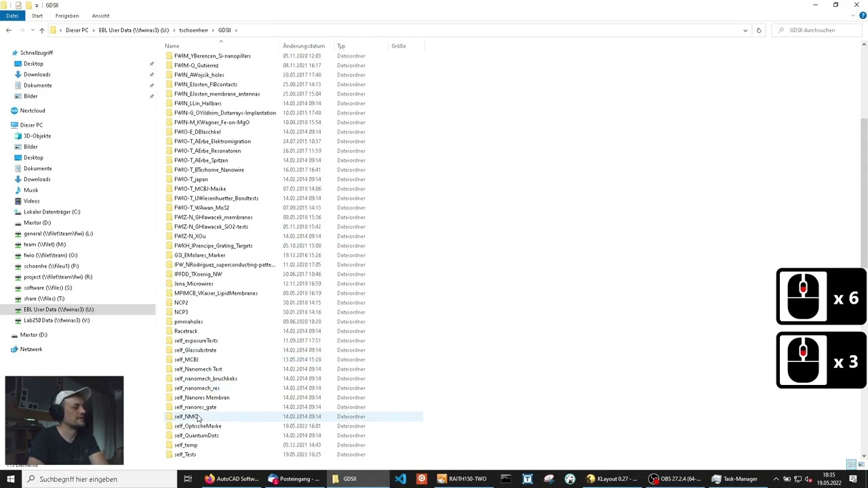868x488 pixels.
Task: Go up one folder level
Action: coord(41,30)
